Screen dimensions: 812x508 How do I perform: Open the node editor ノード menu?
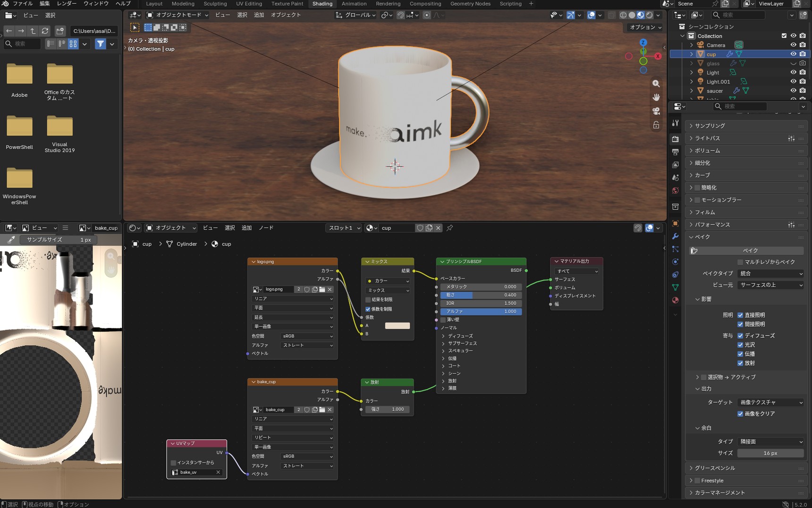266,228
